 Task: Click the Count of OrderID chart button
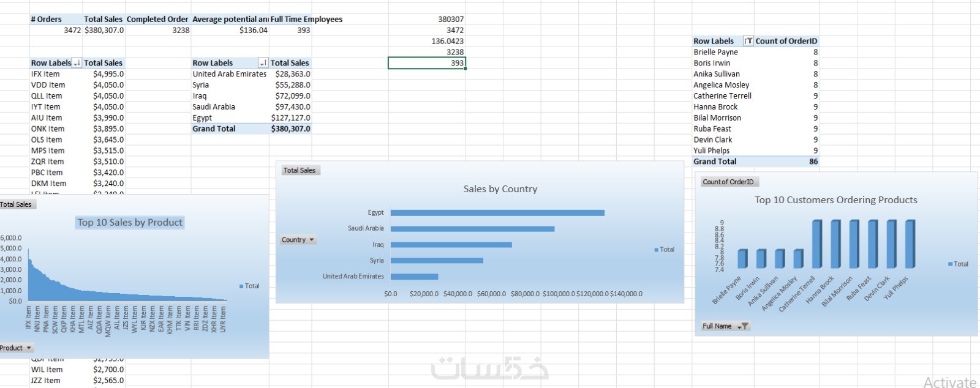[728, 182]
